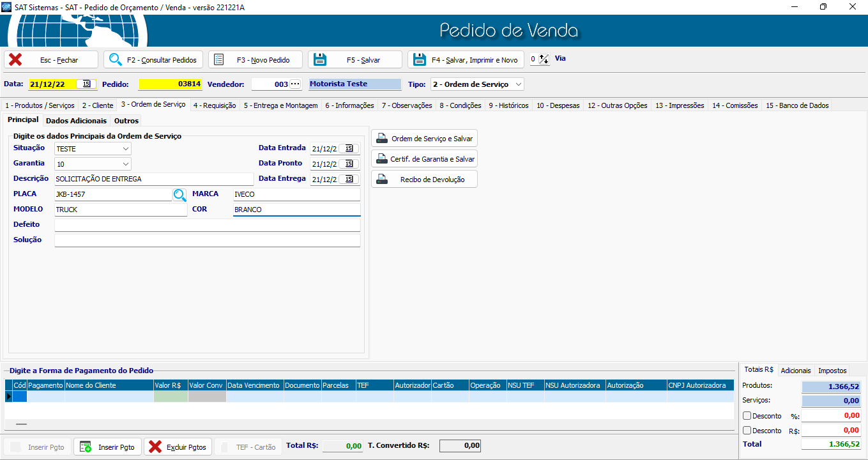Expand the Situação dropdown

pyautogui.click(x=125, y=149)
